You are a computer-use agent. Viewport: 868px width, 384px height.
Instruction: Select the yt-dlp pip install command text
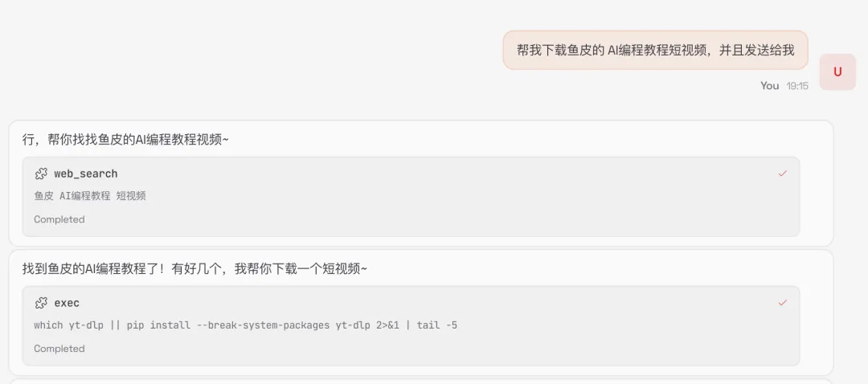[245, 325]
